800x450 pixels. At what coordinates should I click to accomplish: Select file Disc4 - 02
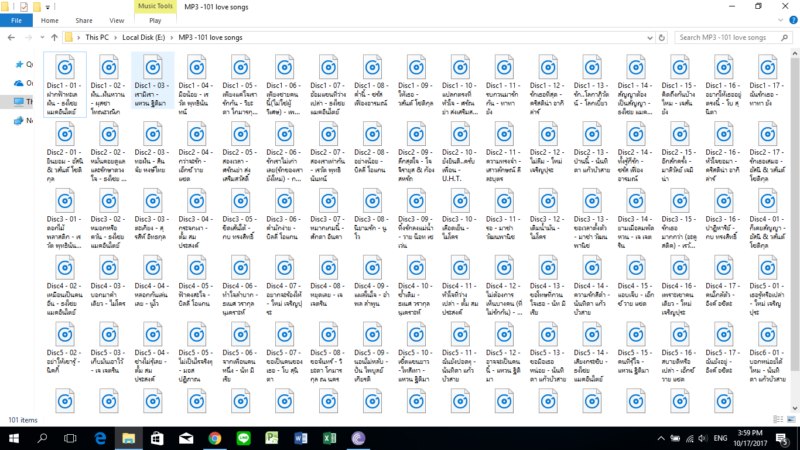(x=65, y=286)
